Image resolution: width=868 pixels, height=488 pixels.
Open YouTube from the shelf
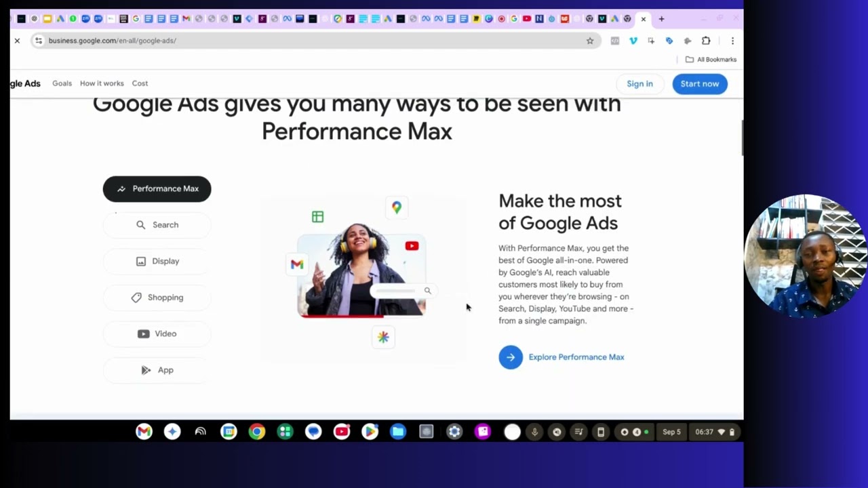[x=342, y=432]
